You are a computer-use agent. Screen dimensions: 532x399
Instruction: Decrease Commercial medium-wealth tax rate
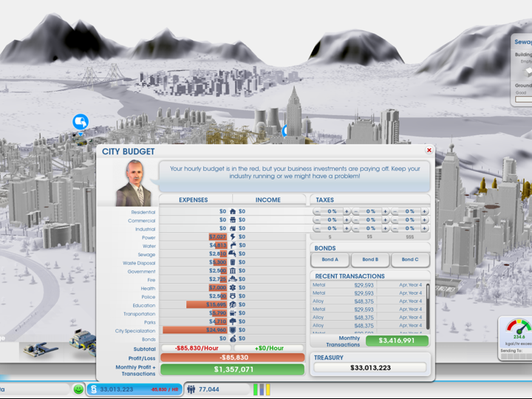[x=355, y=220]
